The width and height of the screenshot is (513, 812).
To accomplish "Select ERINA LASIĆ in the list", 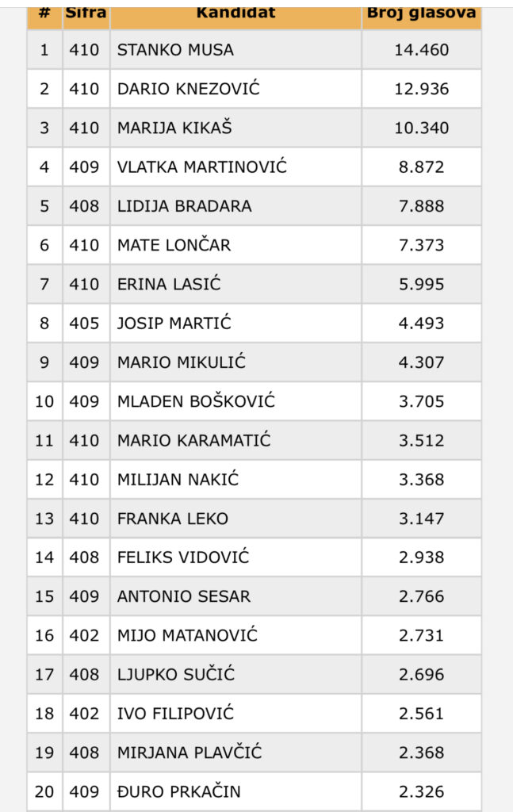I will (x=169, y=284).
